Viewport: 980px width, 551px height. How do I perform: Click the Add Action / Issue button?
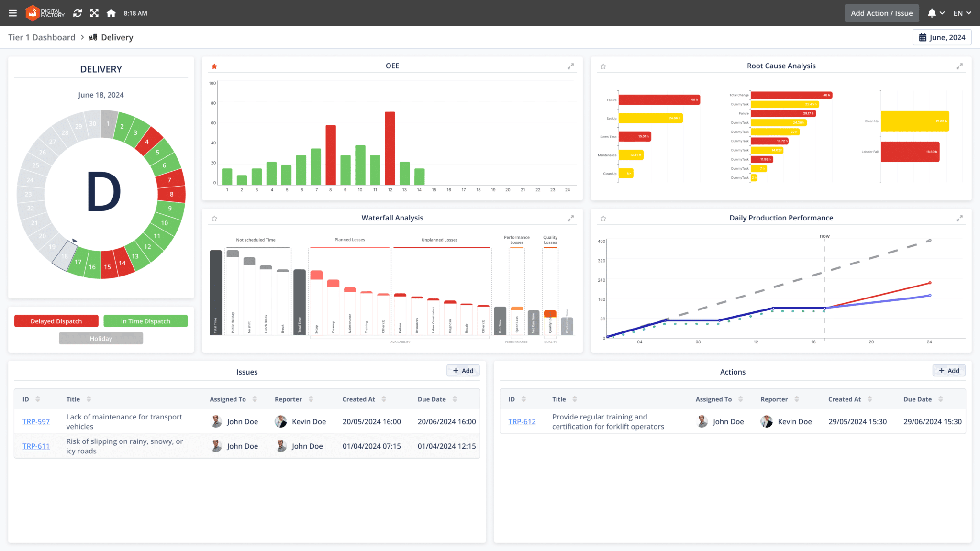coord(881,13)
